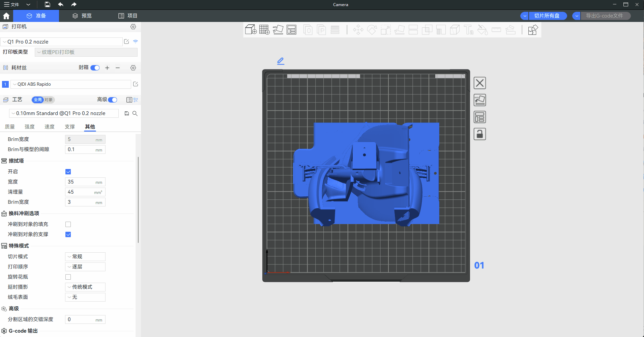
Task: Click the 切片所有盘 button
Action: coord(547,16)
